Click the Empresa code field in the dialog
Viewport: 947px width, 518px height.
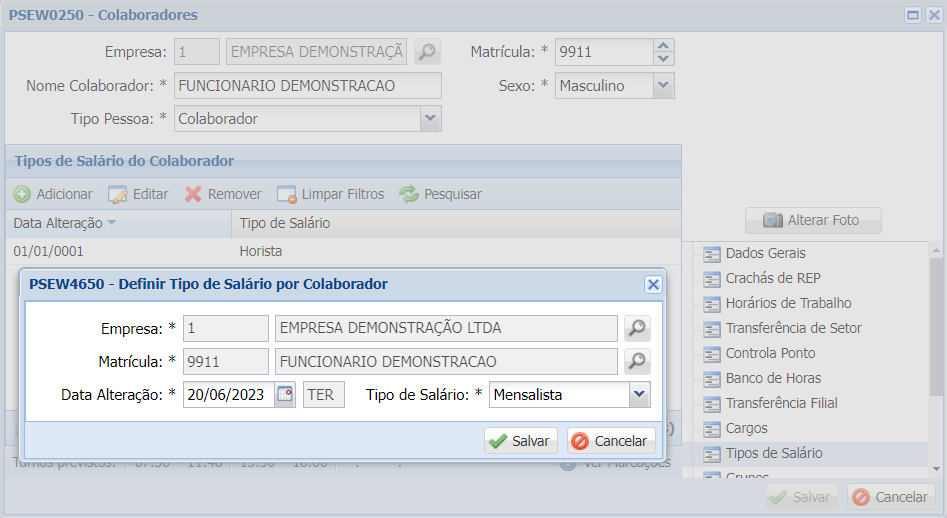[226, 328]
